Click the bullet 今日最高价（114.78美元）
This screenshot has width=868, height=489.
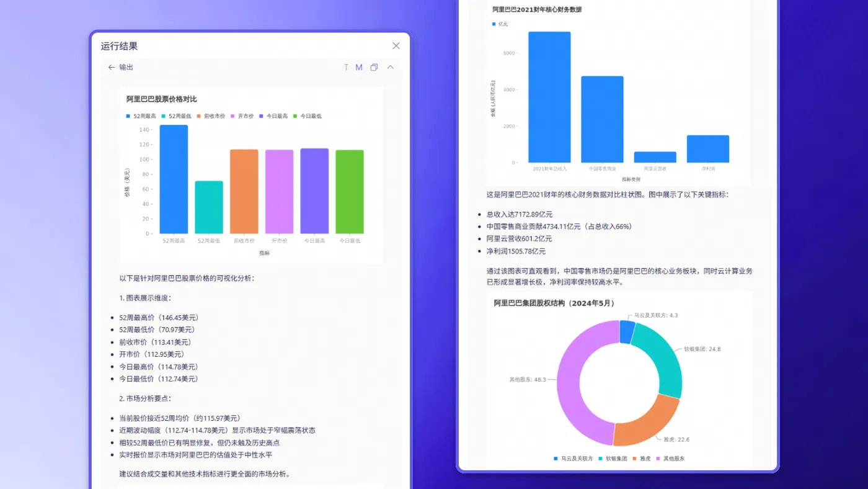pyautogui.click(x=159, y=367)
